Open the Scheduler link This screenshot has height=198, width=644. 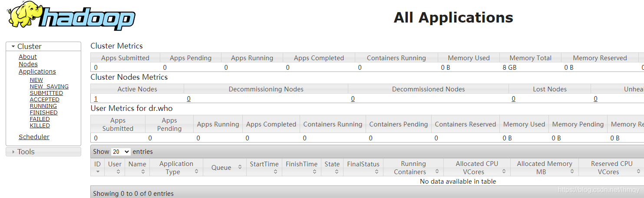click(34, 137)
